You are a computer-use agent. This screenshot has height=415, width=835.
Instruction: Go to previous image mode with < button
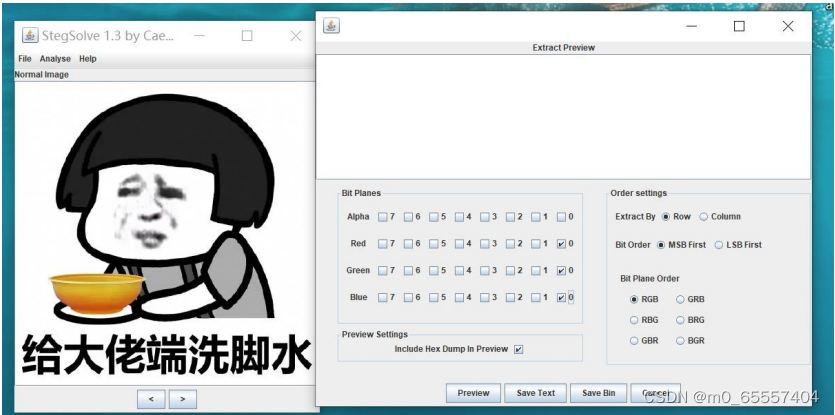(x=151, y=399)
